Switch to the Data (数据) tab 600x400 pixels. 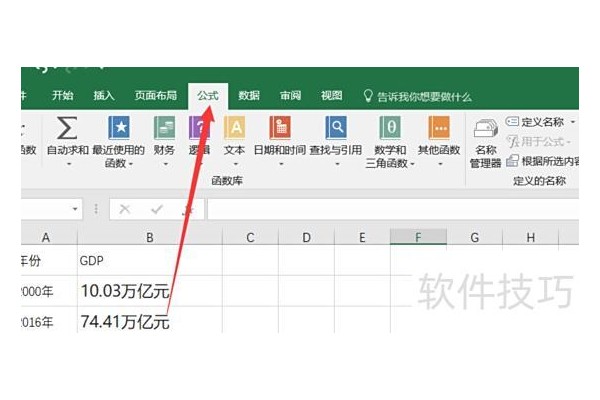pos(249,95)
